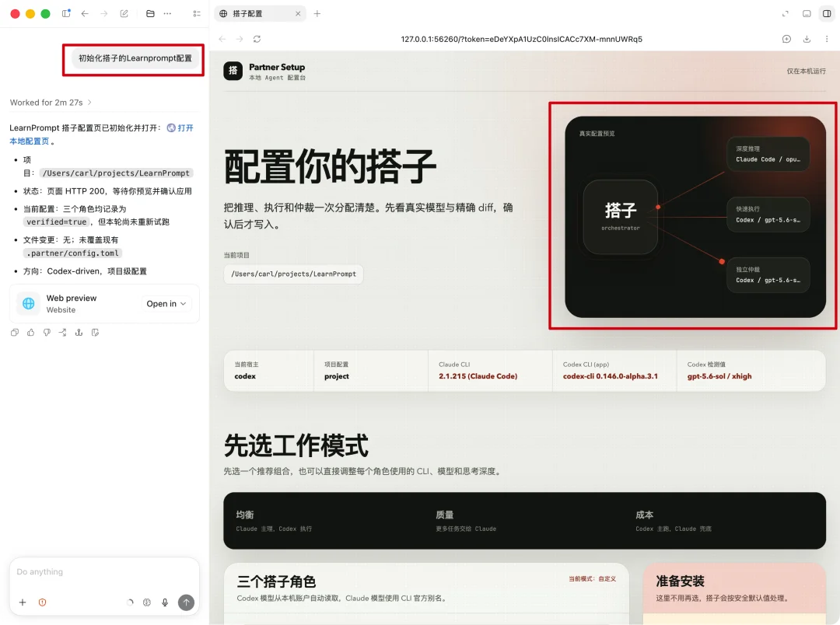
Task: Click the rounded rectangle icon at top right
Action: [x=807, y=13]
